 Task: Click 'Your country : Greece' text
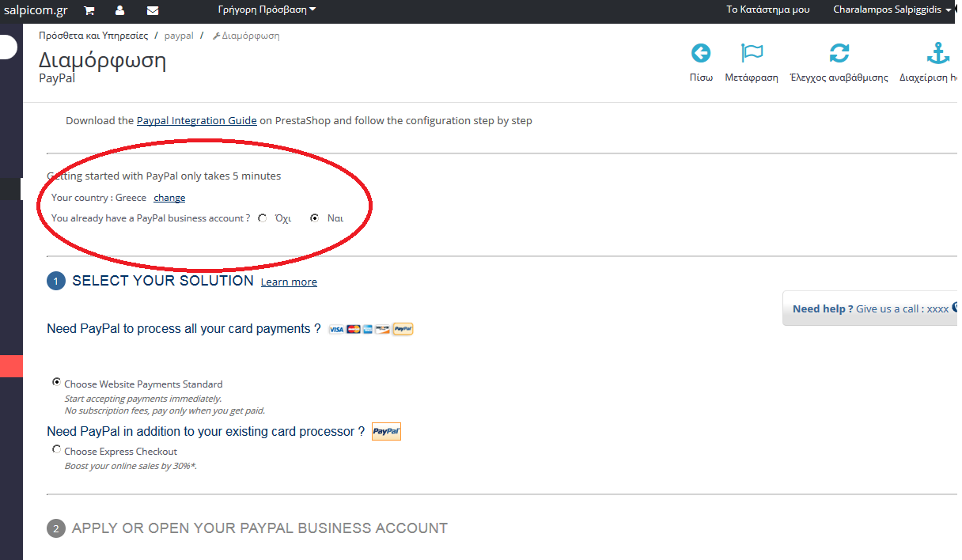(x=99, y=198)
